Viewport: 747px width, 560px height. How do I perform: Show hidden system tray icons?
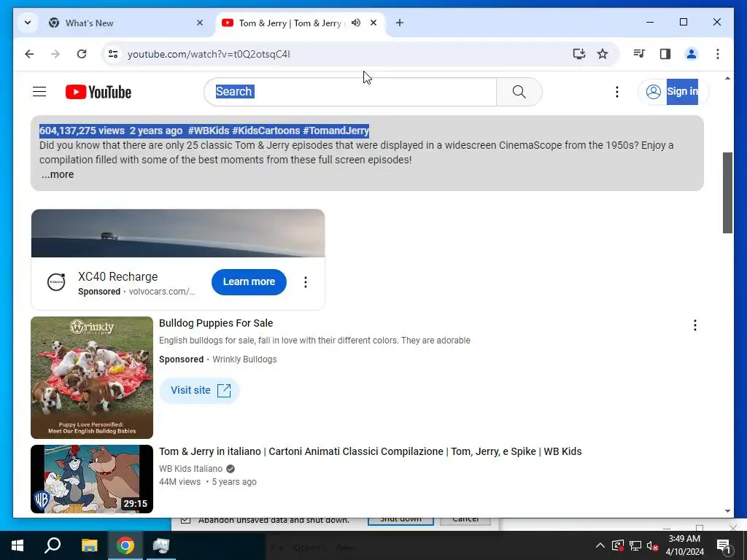coord(600,545)
